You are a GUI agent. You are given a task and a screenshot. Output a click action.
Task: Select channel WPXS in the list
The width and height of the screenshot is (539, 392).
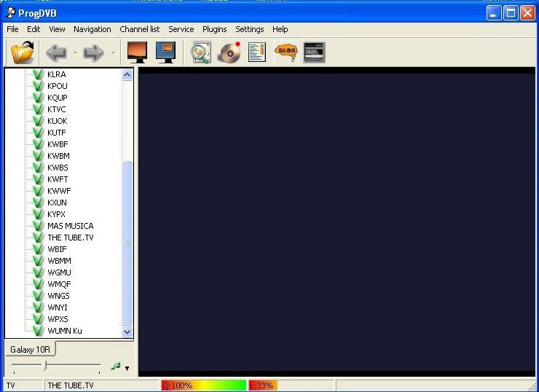58,319
